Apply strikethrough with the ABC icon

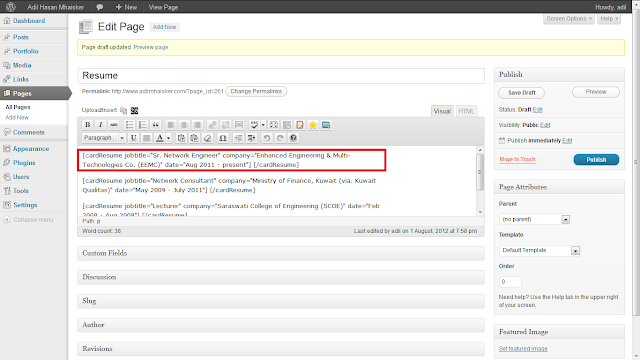pos(114,125)
